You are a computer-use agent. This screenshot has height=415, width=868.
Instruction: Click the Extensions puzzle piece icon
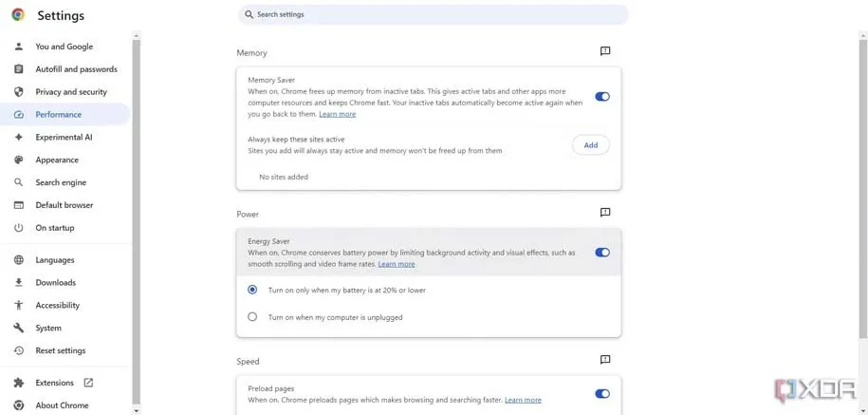click(x=18, y=383)
